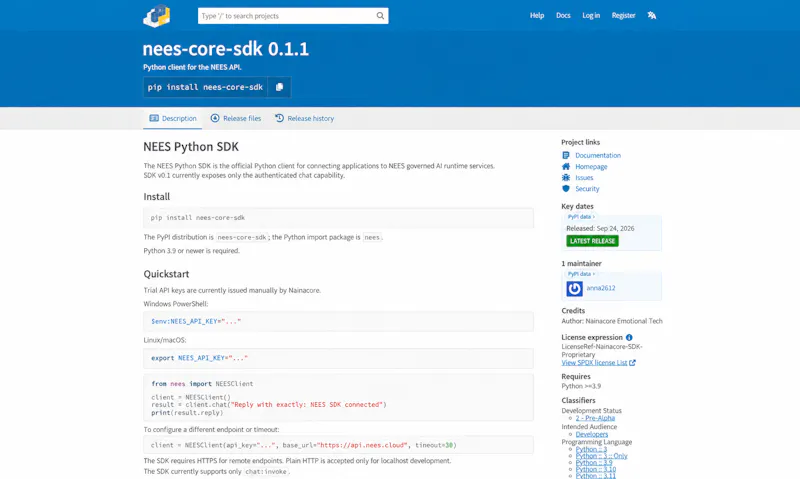Switch to the Release files tab

pos(236,118)
